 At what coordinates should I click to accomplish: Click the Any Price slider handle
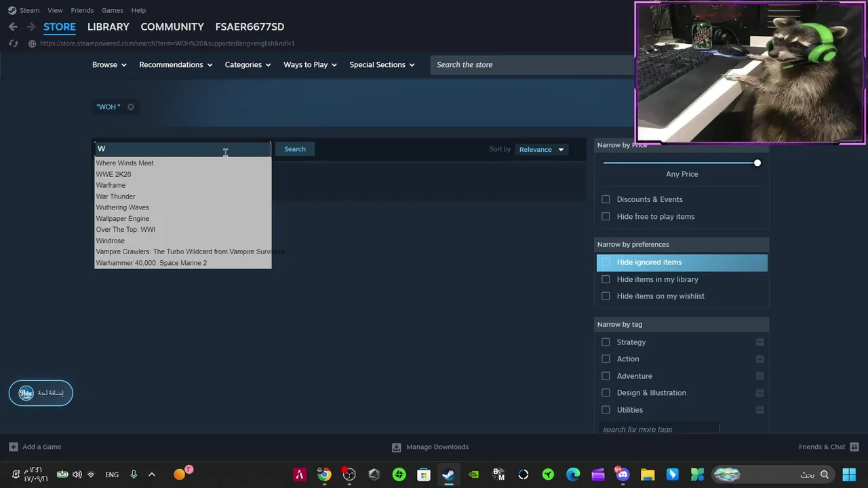coord(757,163)
